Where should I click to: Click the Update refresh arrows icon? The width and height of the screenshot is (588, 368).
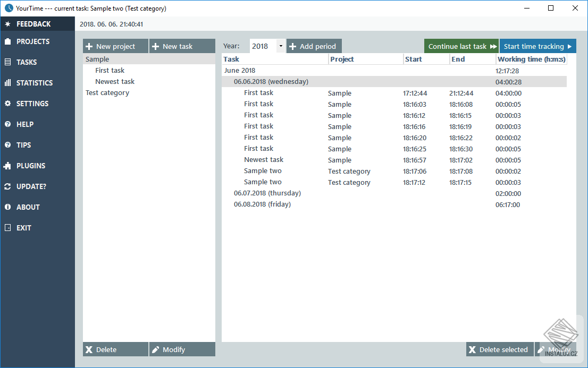7,186
